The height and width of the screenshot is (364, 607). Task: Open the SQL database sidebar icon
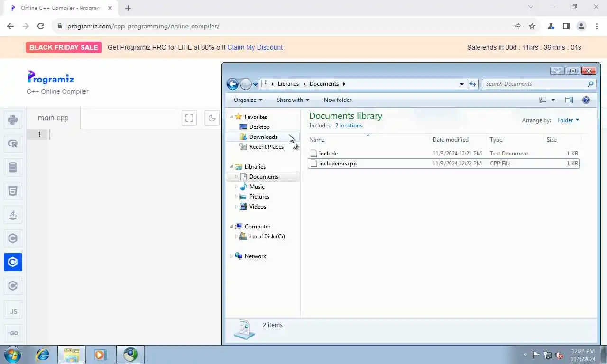tap(13, 167)
